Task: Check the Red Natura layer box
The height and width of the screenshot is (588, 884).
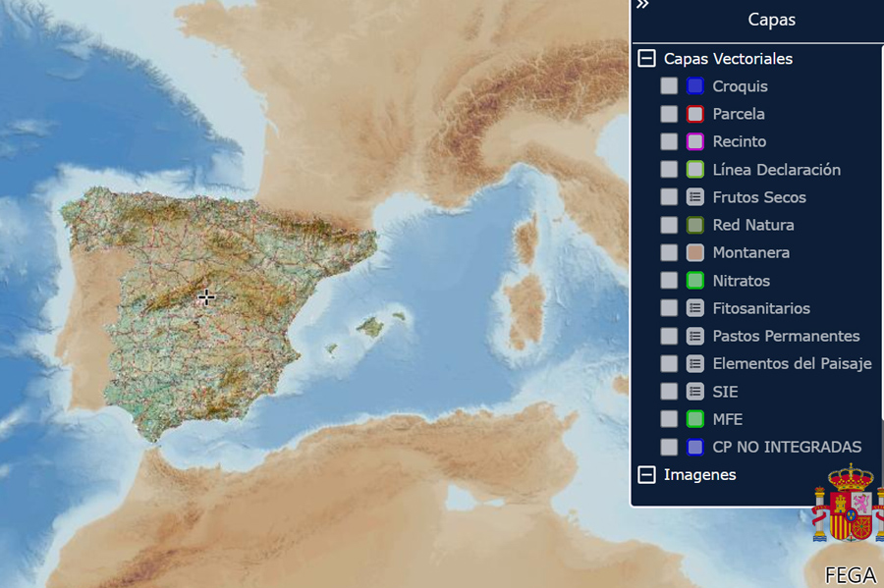Action: [x=669, y=225]
